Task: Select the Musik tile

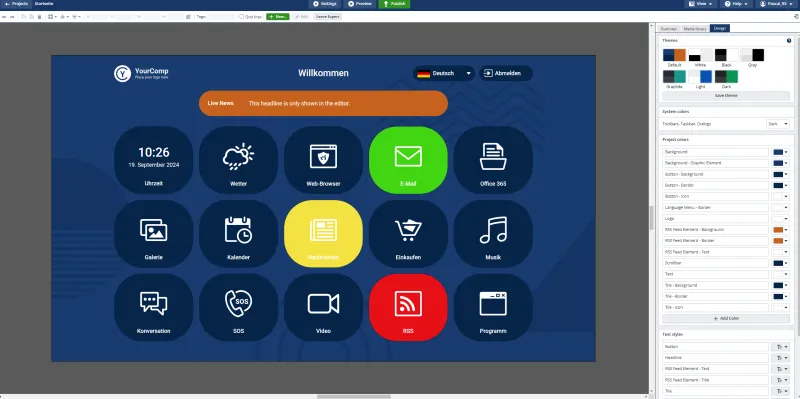Action: 493,234
